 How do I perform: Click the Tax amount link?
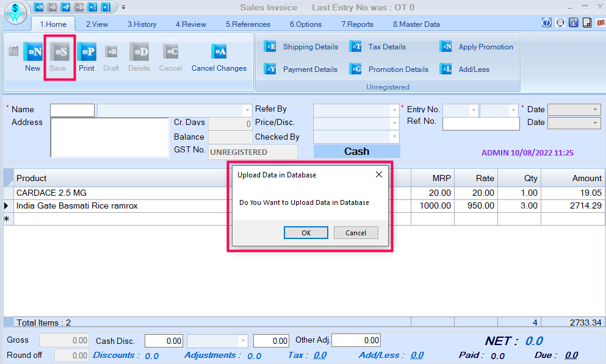[x=320, y=355]
